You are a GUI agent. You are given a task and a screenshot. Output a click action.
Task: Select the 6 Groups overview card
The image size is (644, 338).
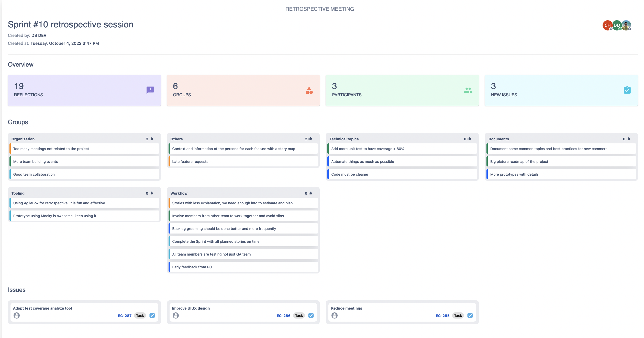(243, 90)
